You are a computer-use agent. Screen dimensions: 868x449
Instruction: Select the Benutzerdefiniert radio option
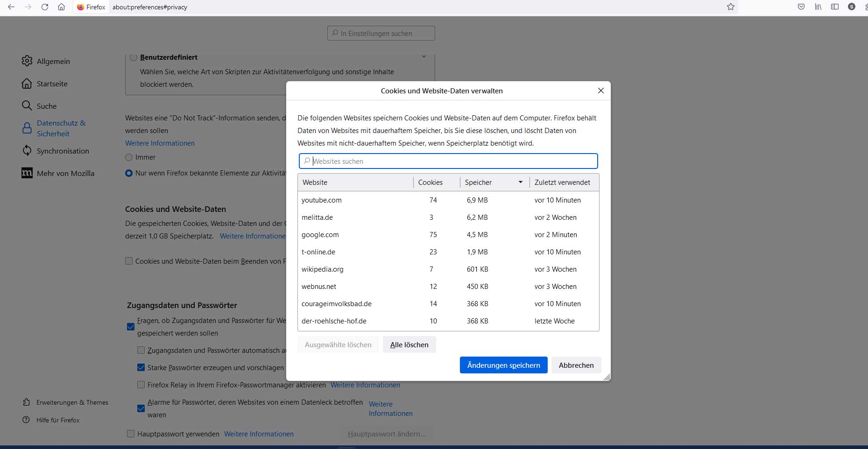point(134,57)
